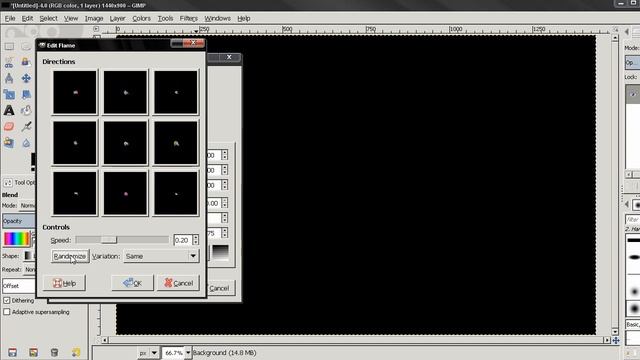Click the ruler corner menu icon
Viewport: 640px width, 360px height.
[x=96, y=29]
